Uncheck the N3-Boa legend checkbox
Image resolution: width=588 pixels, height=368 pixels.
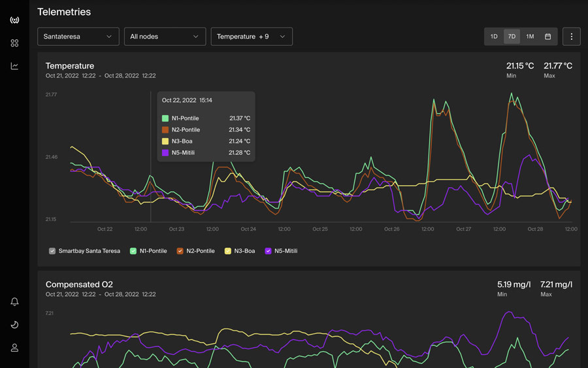[227, 251]
